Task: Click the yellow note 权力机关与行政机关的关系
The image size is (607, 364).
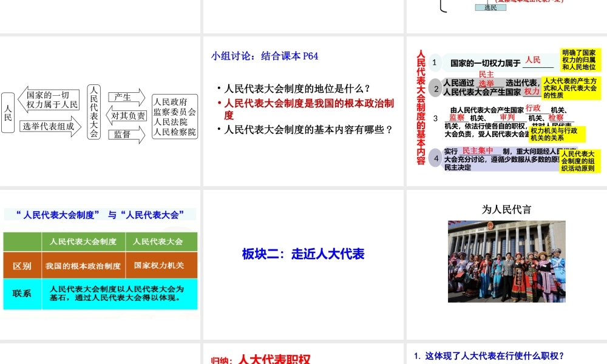Action: (x=557, y=134)
